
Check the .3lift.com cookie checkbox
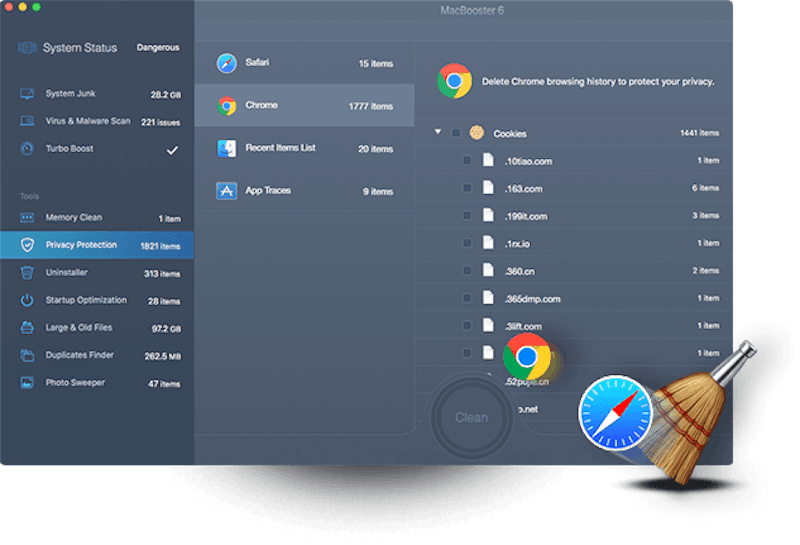pyautogui.click(x=466, y=326)
